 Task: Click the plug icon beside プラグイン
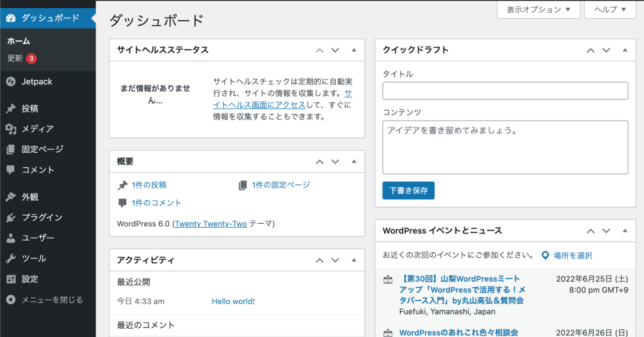(11, 218)
